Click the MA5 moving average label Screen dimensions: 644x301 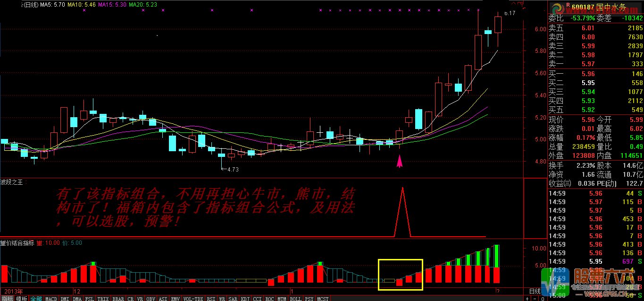(x=52, y=5)
